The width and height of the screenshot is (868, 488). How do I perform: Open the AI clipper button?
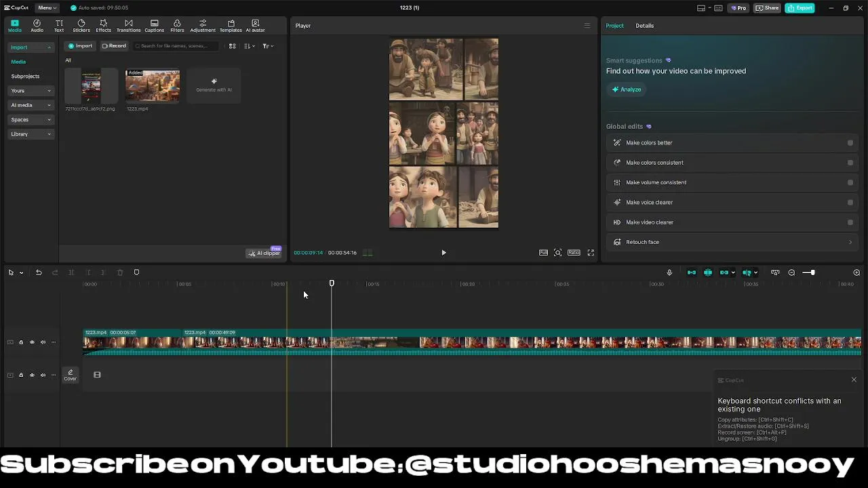[x=264, y=253]
